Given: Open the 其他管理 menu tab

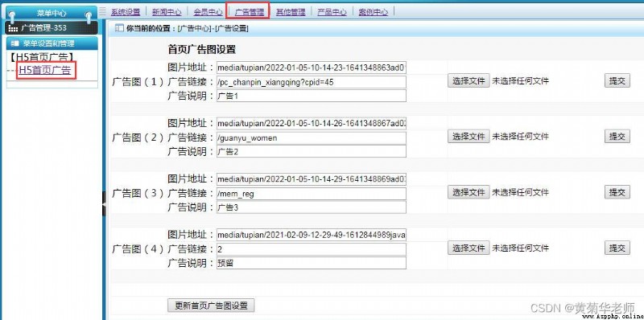Looking at the screenshot, I should click(291, 12).
